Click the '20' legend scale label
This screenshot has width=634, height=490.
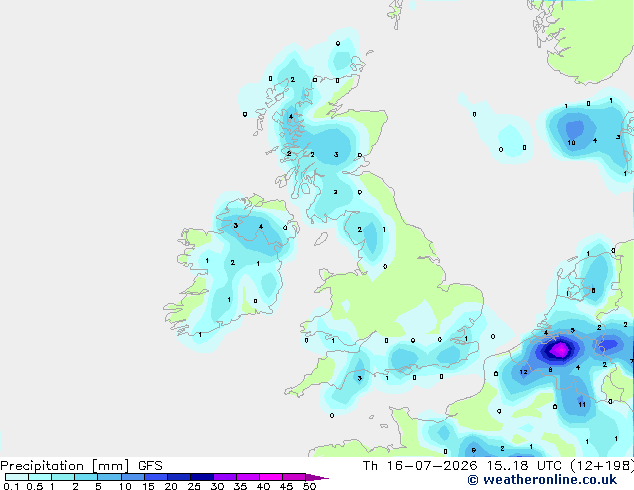171,486
